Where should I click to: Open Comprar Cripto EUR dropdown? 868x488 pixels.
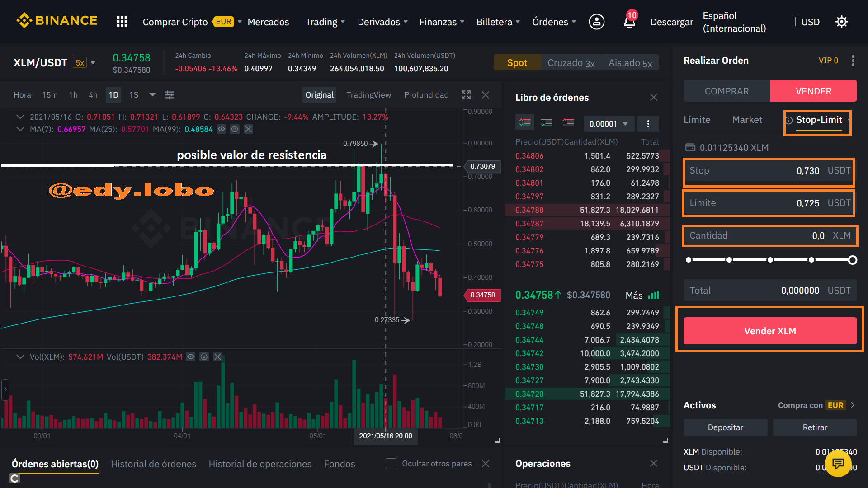(x=192, y=22)
